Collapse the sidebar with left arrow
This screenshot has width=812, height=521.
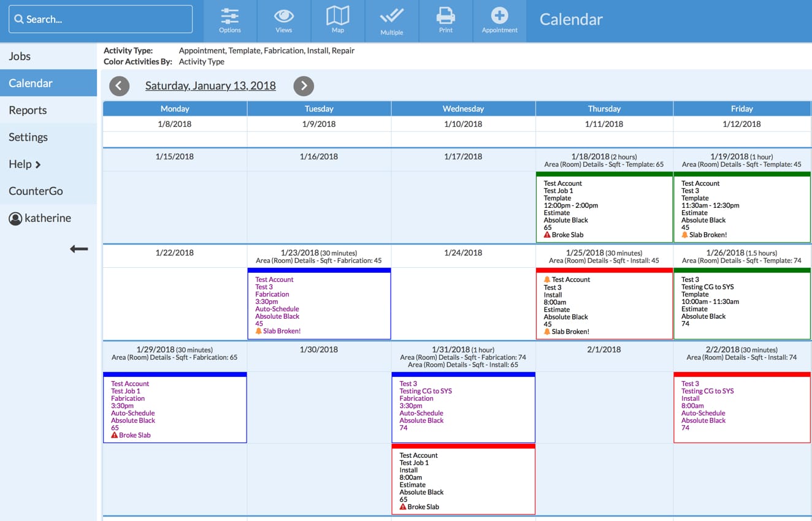click(79, 249)
